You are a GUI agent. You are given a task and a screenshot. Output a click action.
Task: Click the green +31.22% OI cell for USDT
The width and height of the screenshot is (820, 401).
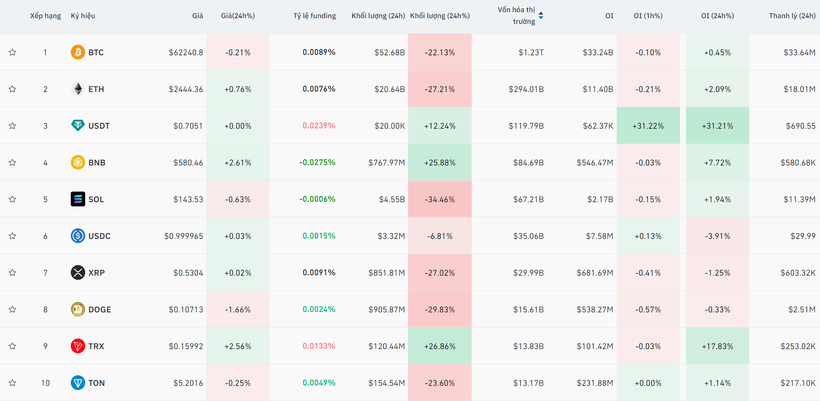(x=648, y=126)
